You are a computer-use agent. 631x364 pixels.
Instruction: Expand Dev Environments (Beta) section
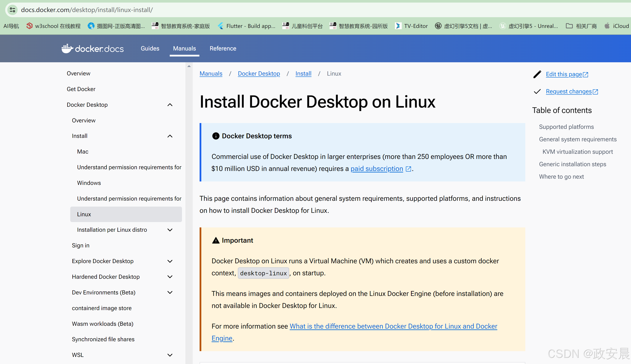click(170, 292)
